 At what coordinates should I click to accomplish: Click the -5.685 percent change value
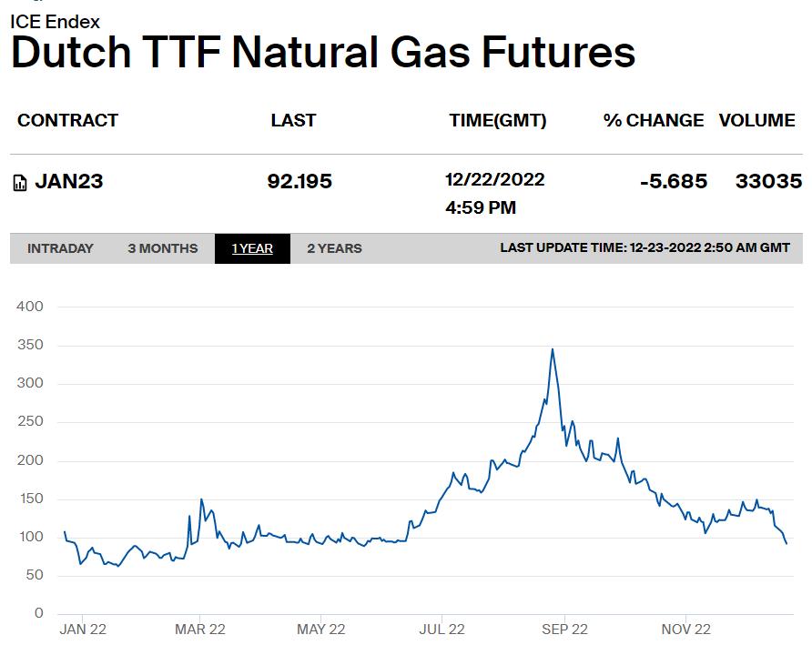pos(674,182)
